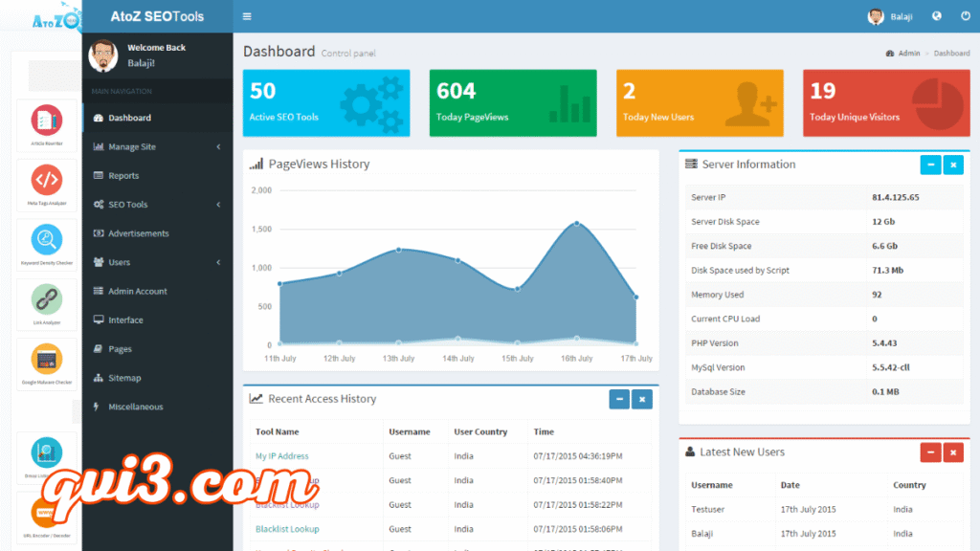Open the globe icon in header
This screenshot has height=551, width=980.
pos(936,16)
